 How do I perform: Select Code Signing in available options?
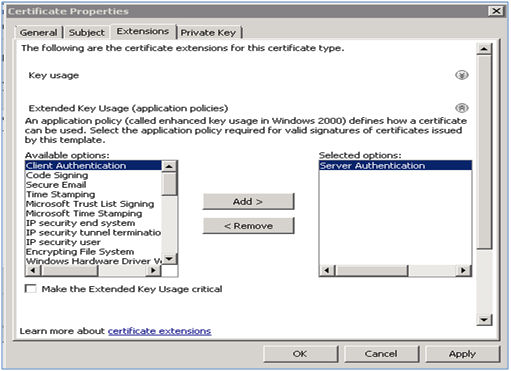(x=93, y=175)
